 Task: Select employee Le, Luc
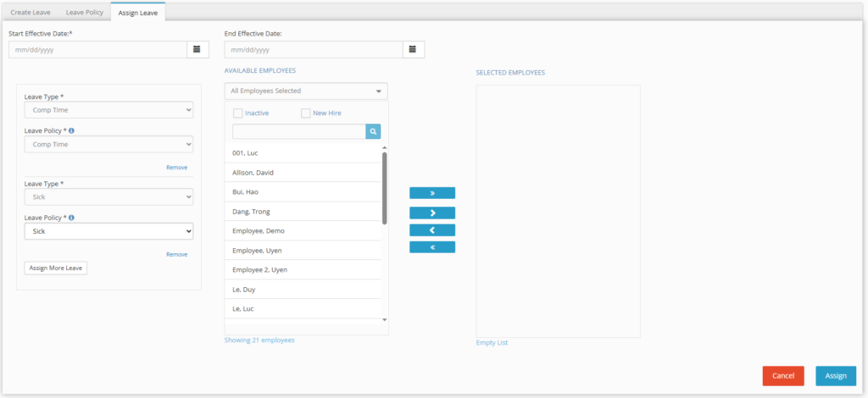[303, 308]
